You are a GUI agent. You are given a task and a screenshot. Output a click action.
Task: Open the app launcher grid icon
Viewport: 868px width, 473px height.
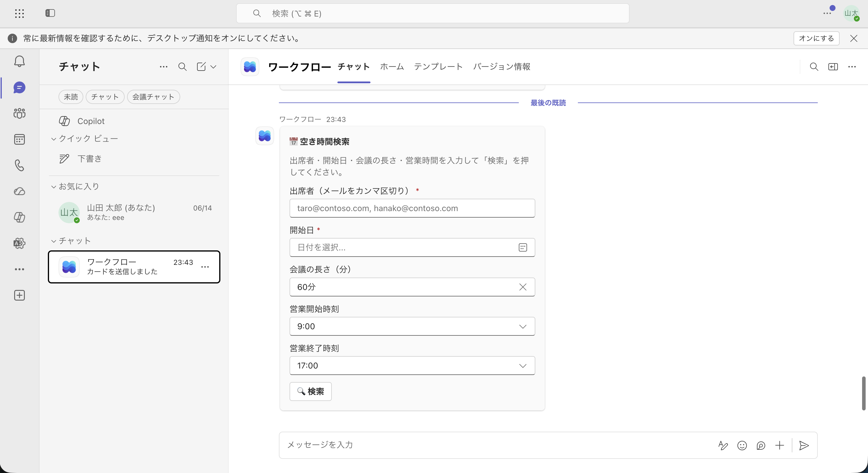point(19,14)
